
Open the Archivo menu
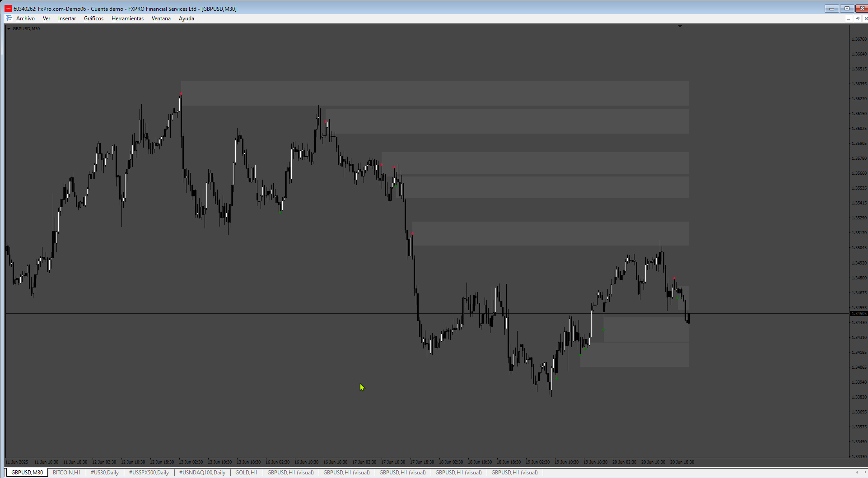click(x=25, y=19)
